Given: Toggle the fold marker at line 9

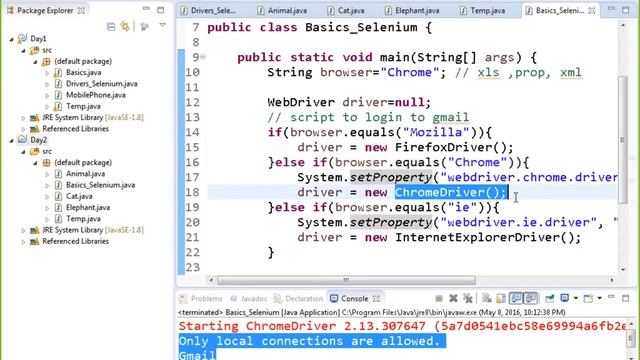Looking at the screenshot, I should coord(203,57).
